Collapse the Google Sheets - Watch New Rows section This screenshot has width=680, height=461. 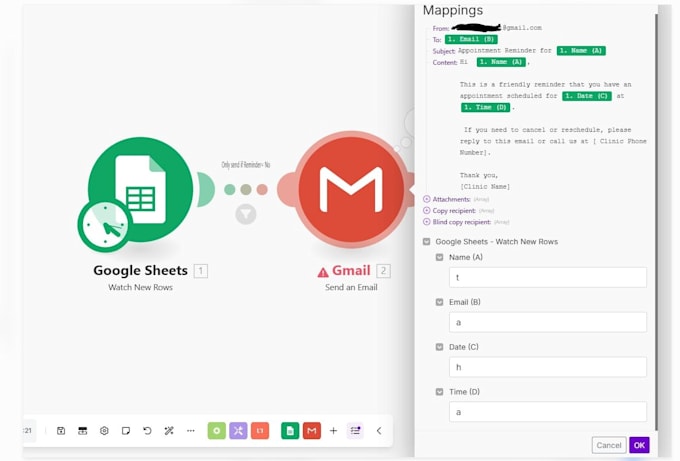pyautogui.click(x=427, y=242)
